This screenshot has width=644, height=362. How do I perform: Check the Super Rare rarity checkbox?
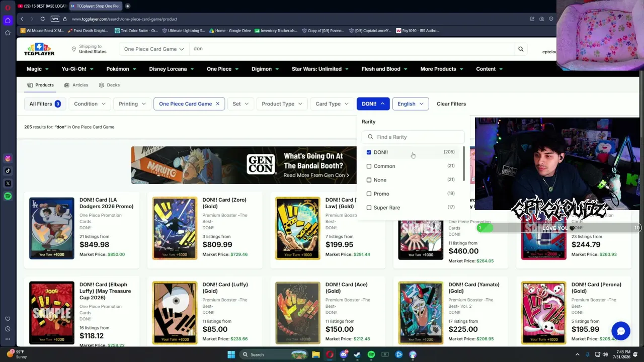369,208
